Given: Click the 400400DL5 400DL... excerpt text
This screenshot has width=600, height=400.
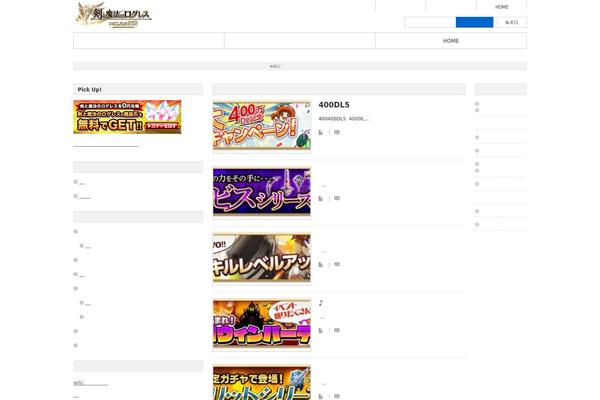Looking at the screenshot, I should tap(344, 119).
